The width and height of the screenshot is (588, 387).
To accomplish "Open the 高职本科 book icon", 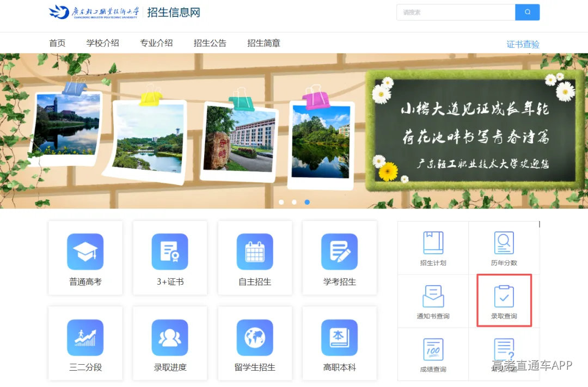I will coord(339,337).
